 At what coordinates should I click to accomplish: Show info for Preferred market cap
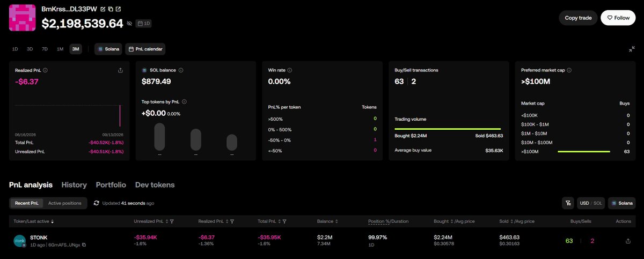(568, 70)
